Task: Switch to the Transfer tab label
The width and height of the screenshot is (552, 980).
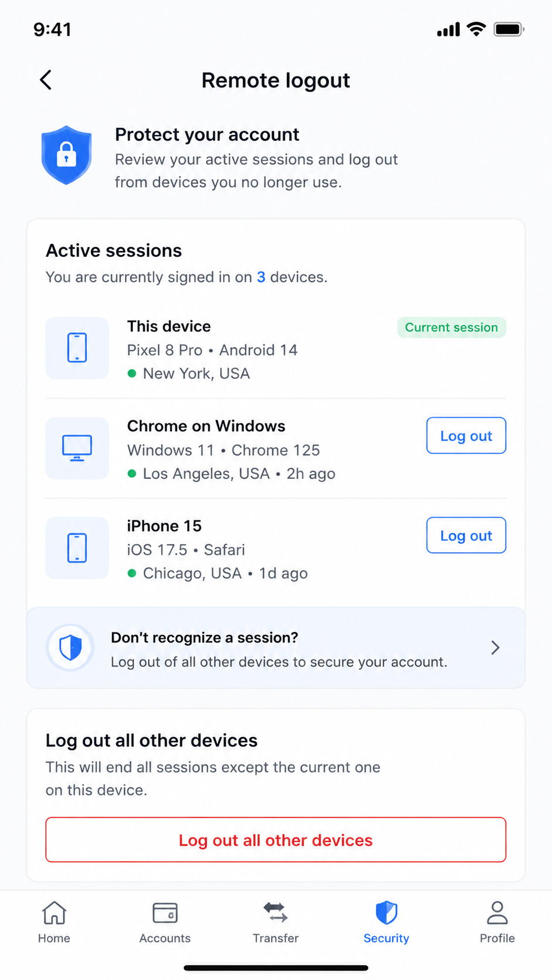Action: (x=276, y=938)
